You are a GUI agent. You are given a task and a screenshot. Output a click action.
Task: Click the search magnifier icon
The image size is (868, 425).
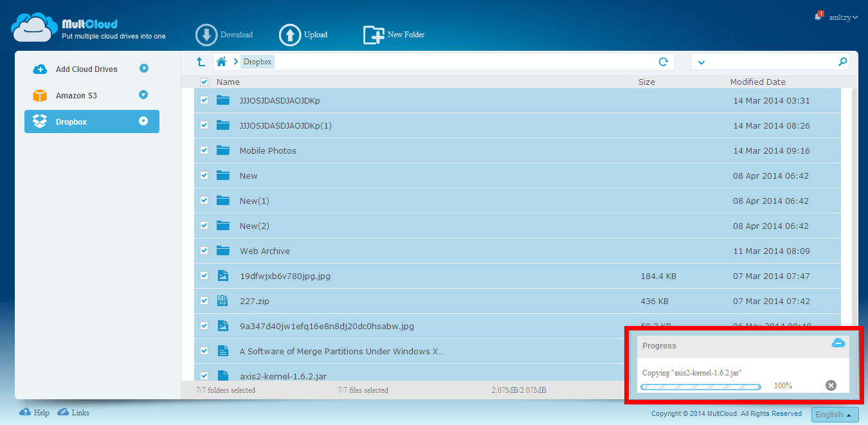pos(842,61)
